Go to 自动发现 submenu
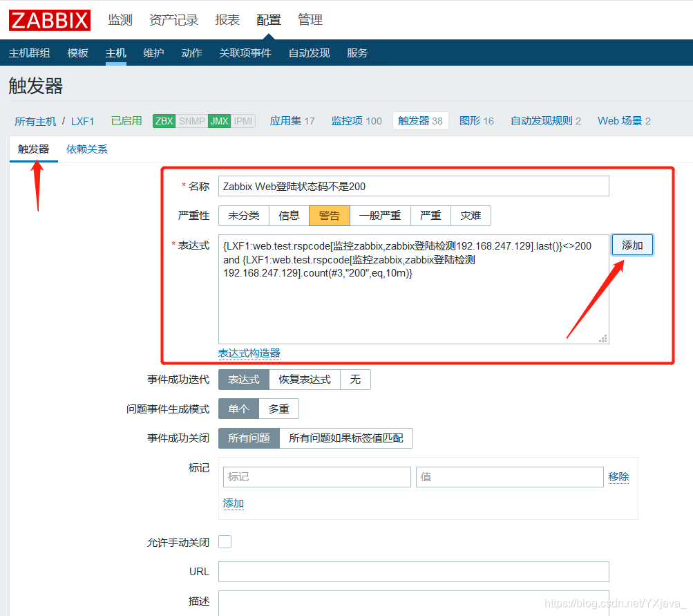693x616 pixels. pyautogui.click(x=310, y=53)
